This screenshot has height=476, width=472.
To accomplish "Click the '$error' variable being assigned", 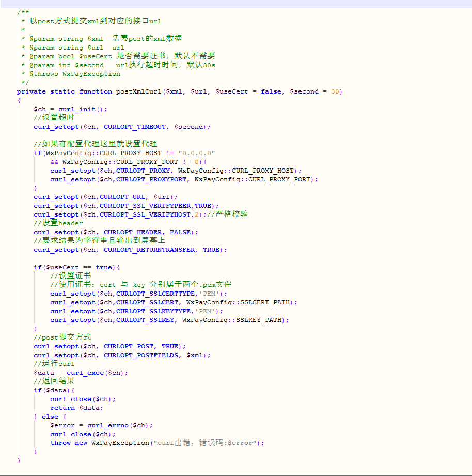I will tap(62, 425).
